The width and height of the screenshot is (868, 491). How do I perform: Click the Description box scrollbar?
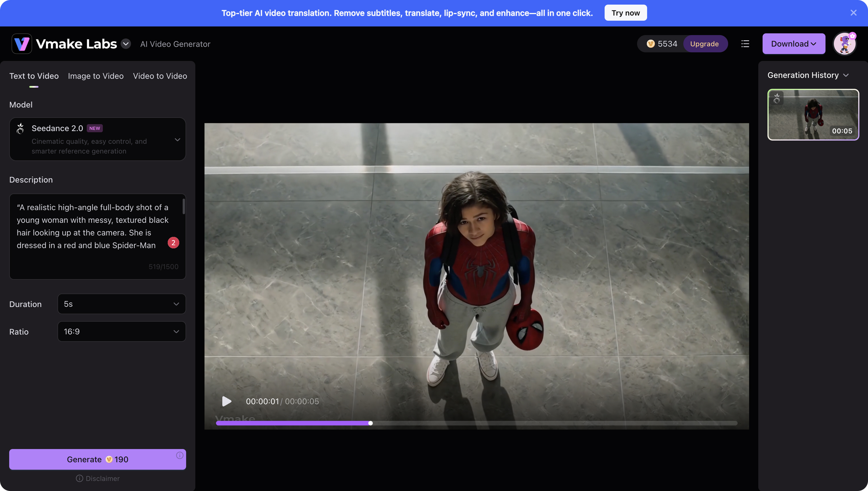coord(184,206)
